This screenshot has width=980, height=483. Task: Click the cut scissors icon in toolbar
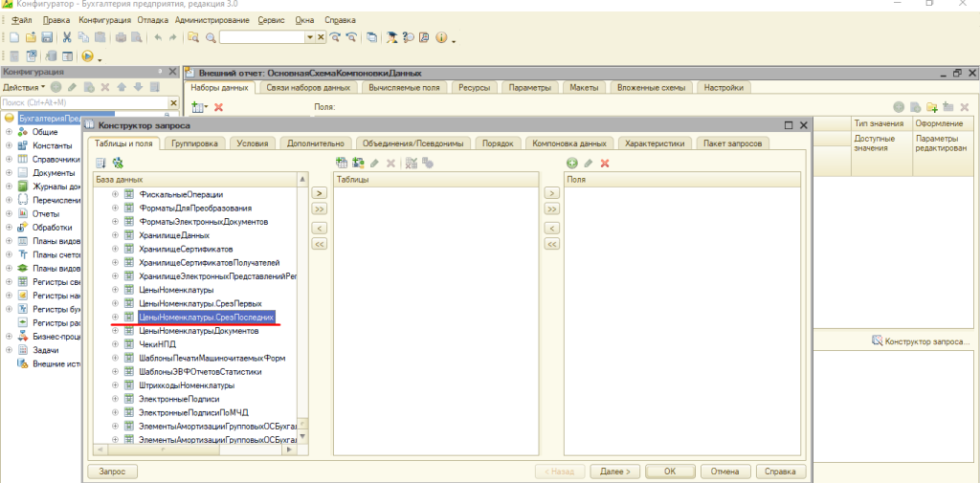[67, 37]
